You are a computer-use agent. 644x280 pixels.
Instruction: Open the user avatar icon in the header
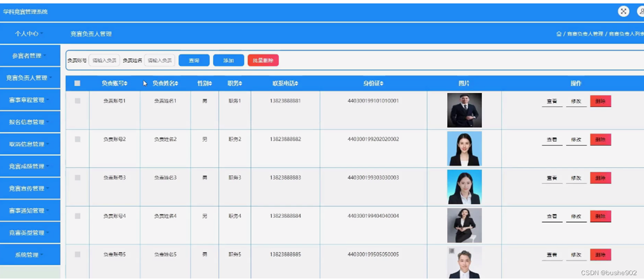coord(641,12)
